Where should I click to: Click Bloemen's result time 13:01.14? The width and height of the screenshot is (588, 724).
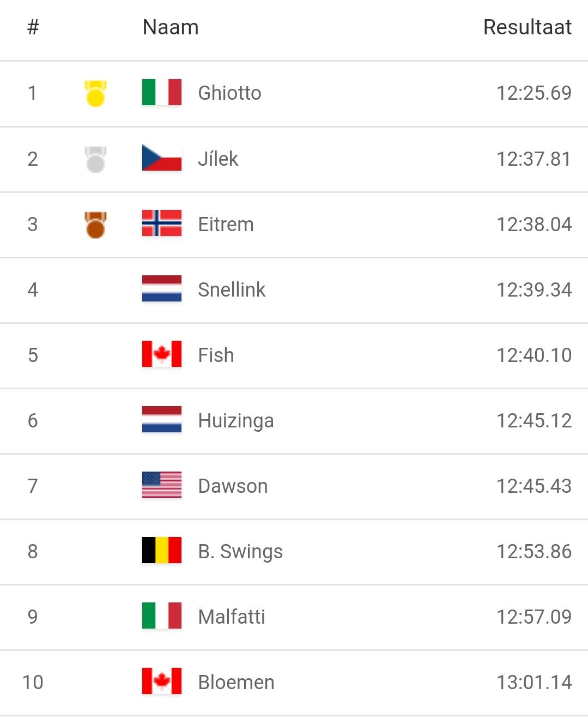tap(534, 682)
